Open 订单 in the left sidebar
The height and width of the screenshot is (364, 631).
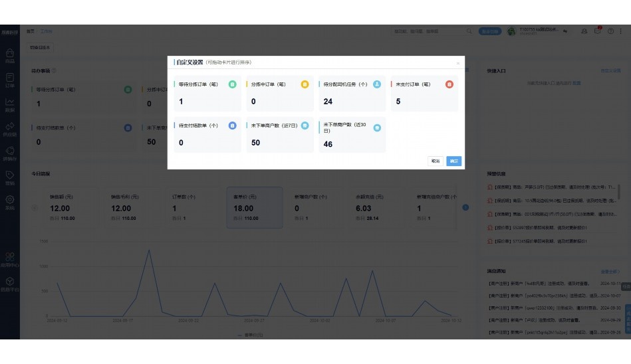9,80
